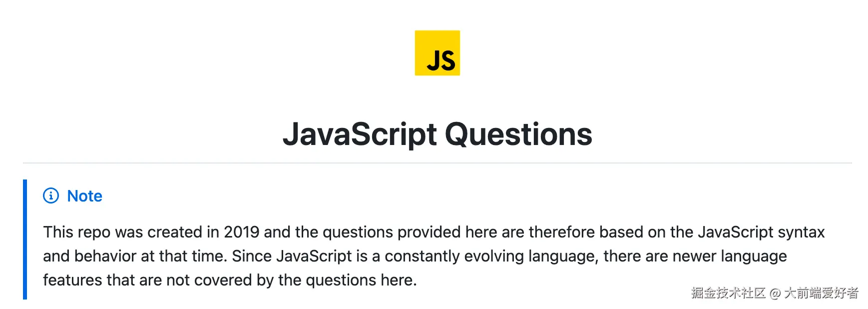Screen dimensions: 868x309
Task: Click the 大前端爱好者 author name watermark
Action: pyautogui.click(x=821, y=293)
